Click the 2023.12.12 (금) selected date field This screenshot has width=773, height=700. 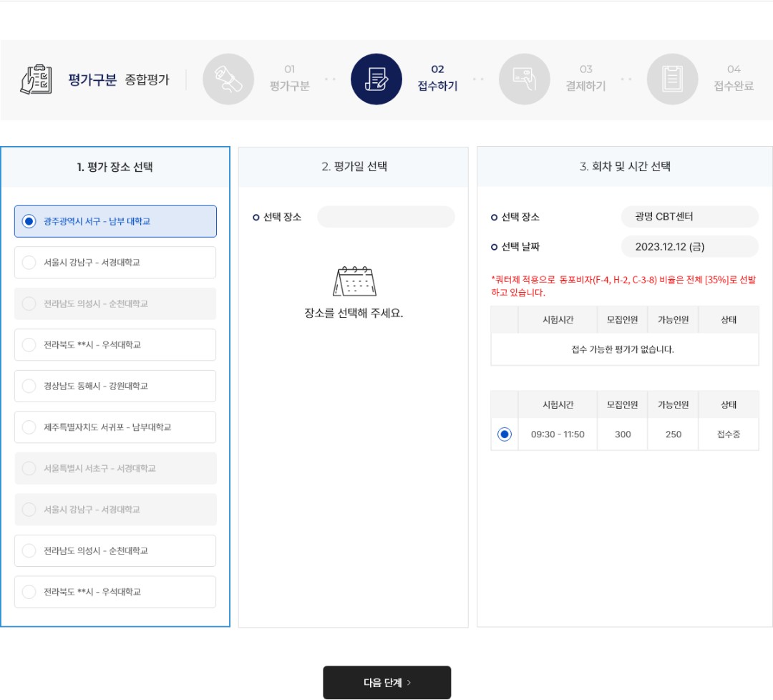(689, 246)
